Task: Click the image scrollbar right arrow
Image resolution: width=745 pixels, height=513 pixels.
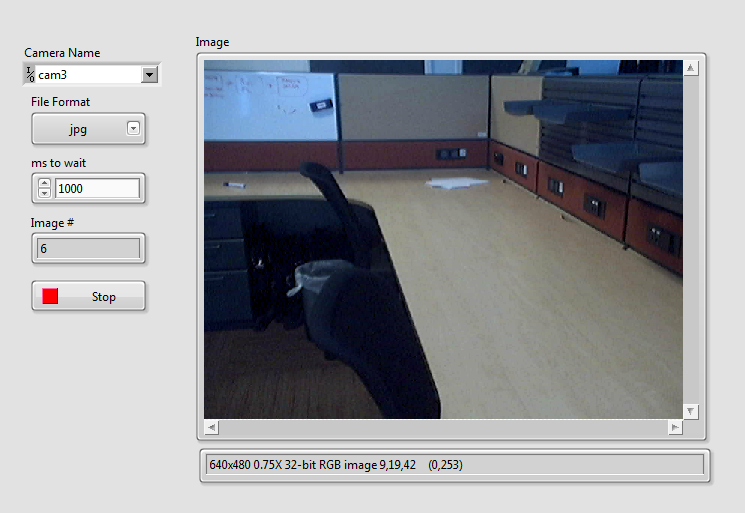Action: 675,428
